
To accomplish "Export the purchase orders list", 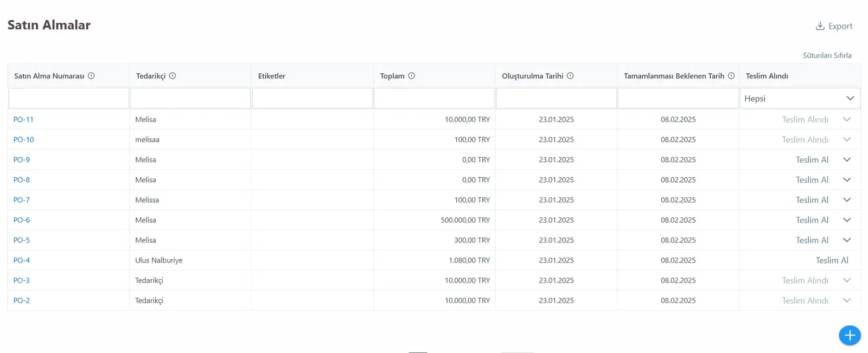I will point(834,26).
